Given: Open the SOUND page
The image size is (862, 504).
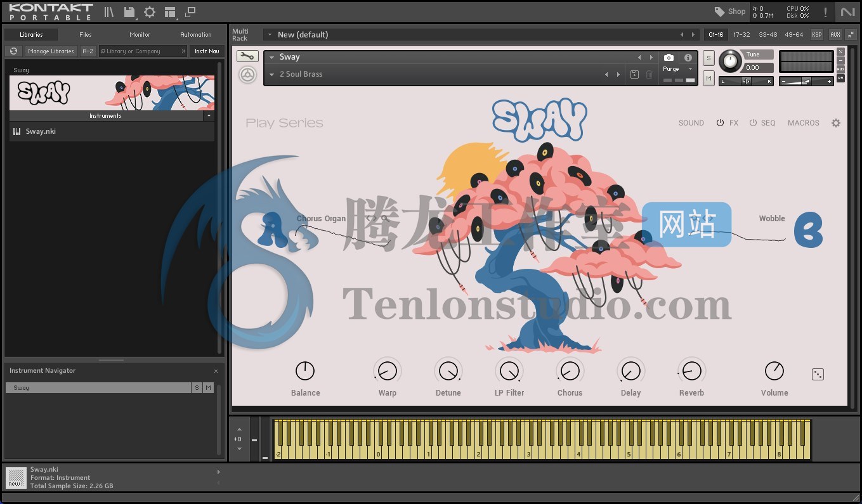Looking at the screenshot, I should [x=691, y=123].
